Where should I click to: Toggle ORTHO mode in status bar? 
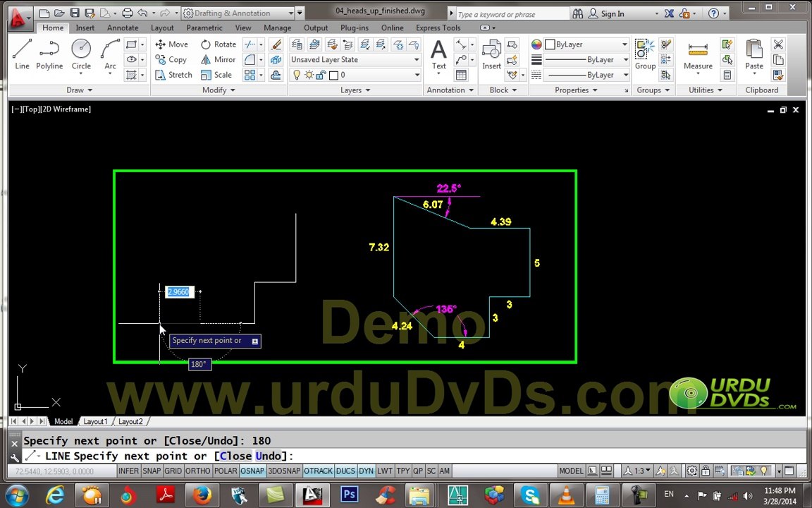click(x=198, y=471)
